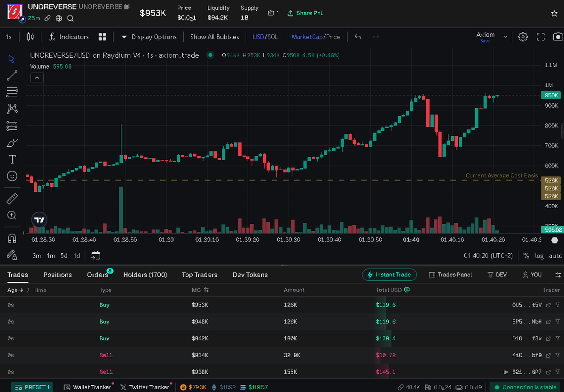Switch to the Orders tab

(97, 274)
